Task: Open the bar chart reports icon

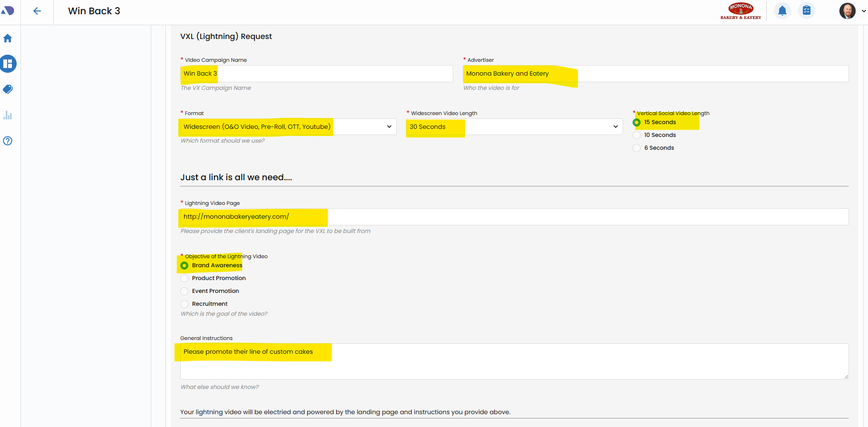Action: (8, 115)
